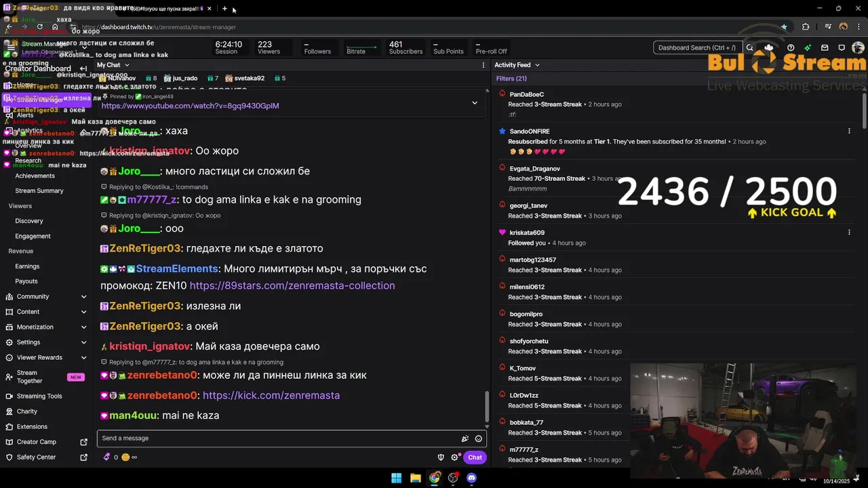Expand the Monetization sidebar section

[x=46, y=327]
